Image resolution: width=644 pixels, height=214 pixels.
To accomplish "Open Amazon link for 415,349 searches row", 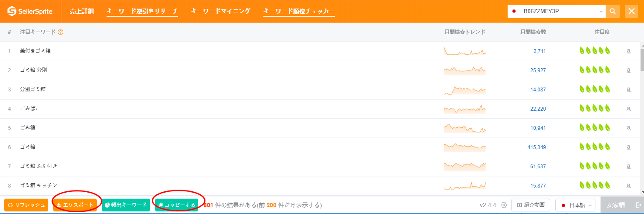I will 629,147.
